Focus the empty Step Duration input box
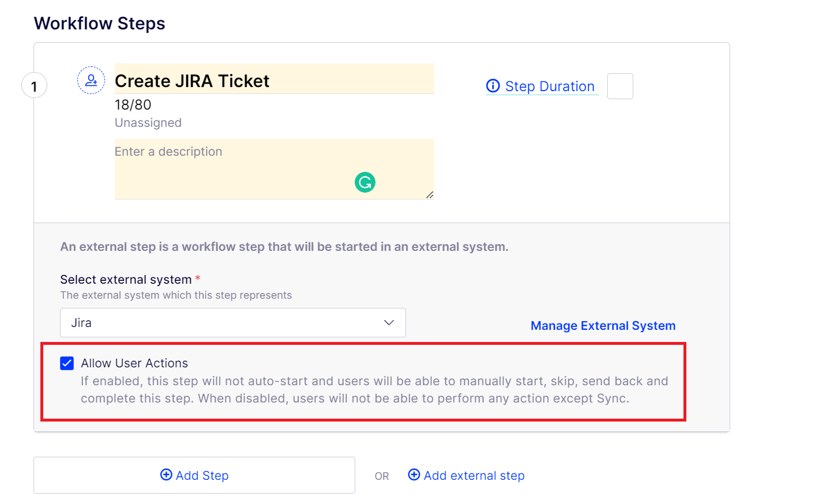The image size is (819, 504). click(620, 86)
